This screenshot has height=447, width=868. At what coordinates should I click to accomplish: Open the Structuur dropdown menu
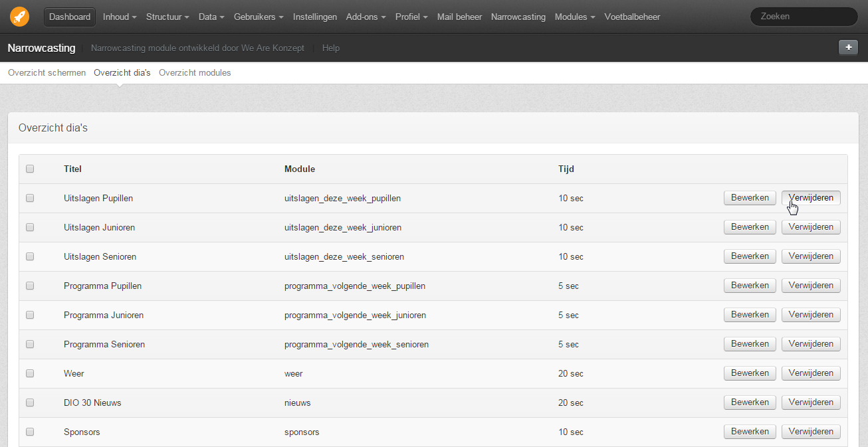[x=167, y=17]
